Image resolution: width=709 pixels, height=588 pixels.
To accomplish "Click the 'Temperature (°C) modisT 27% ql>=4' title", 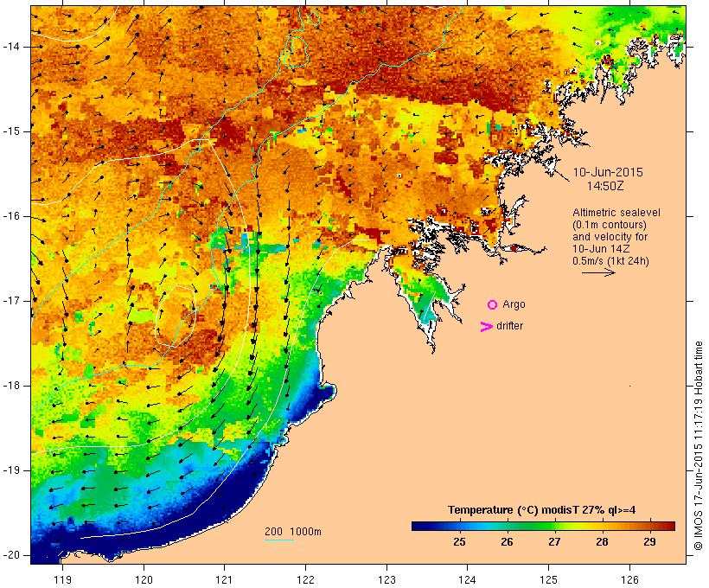I will [x=542, y=510].
